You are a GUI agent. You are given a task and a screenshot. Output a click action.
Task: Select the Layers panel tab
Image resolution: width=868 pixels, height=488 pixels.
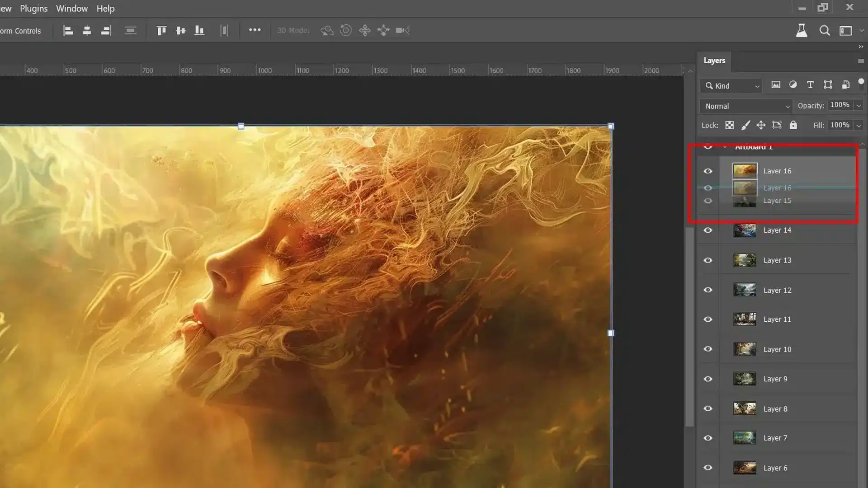coord(714,61)
